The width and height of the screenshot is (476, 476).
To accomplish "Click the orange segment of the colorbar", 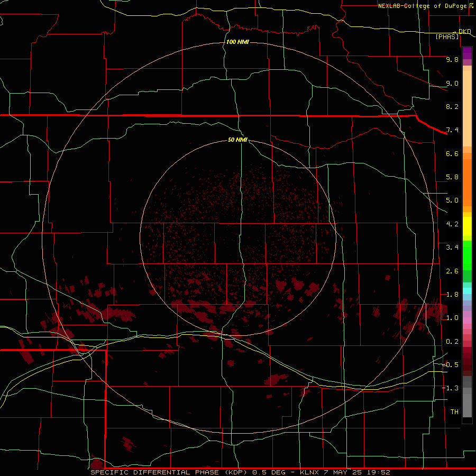I will [467, 183].
